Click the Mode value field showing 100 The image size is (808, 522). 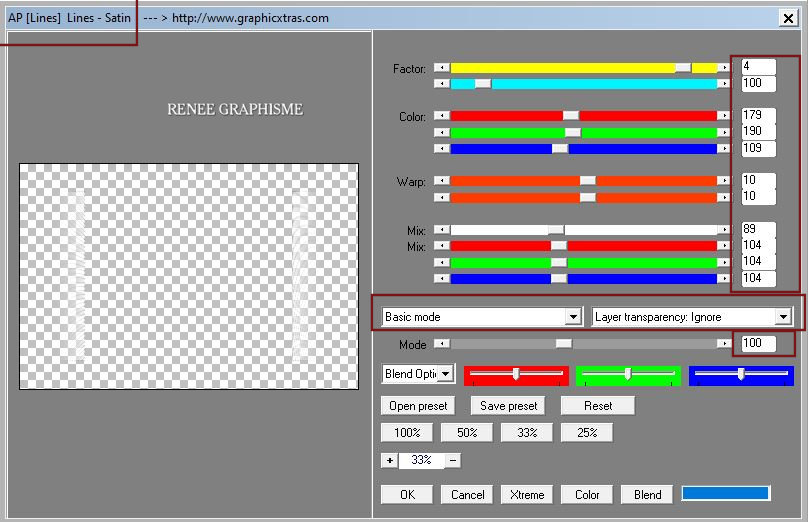click(758, 343)
